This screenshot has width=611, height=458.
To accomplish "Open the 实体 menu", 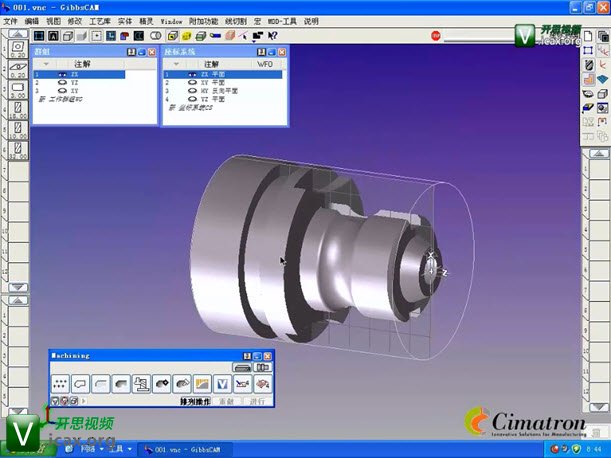I will (125, 21).
